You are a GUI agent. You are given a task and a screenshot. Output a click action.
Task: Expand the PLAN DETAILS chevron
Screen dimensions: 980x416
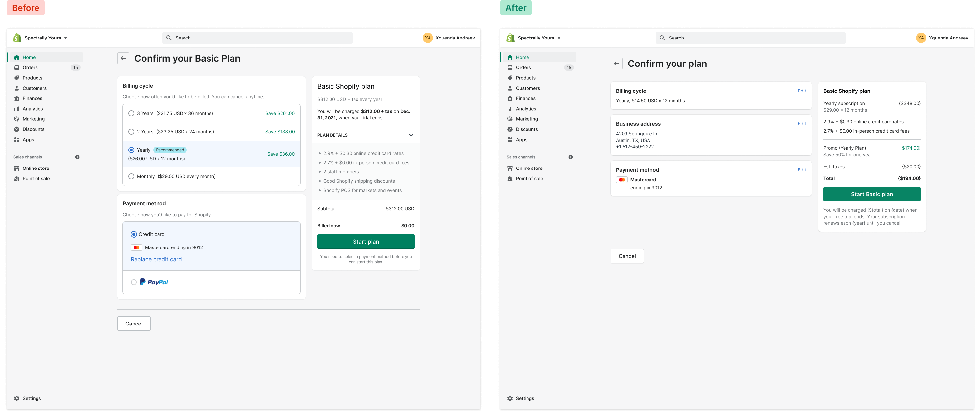pos(411,135)
